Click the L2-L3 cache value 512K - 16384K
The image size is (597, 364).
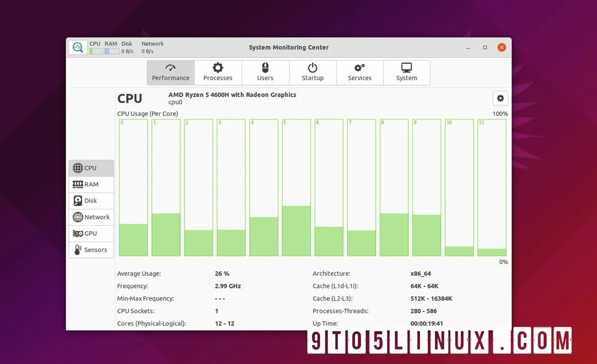(x=431, y=298)
